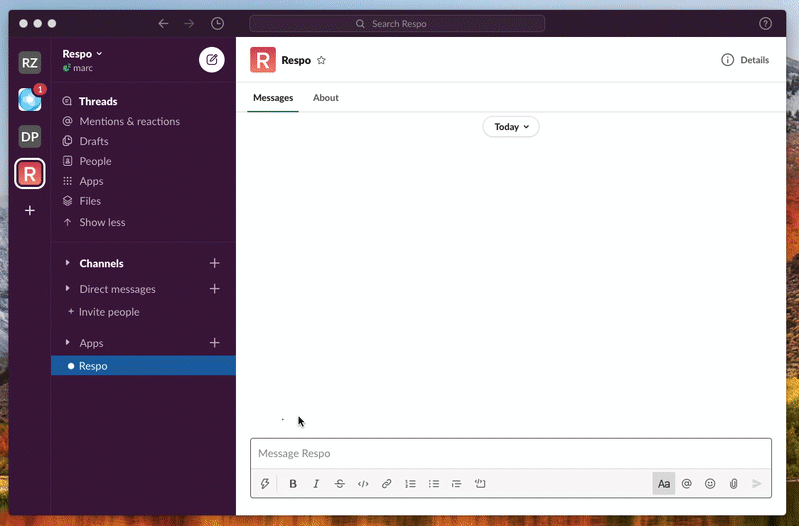Insert a code block
Viewport: 799px width, 526px height.
(480, 484)
